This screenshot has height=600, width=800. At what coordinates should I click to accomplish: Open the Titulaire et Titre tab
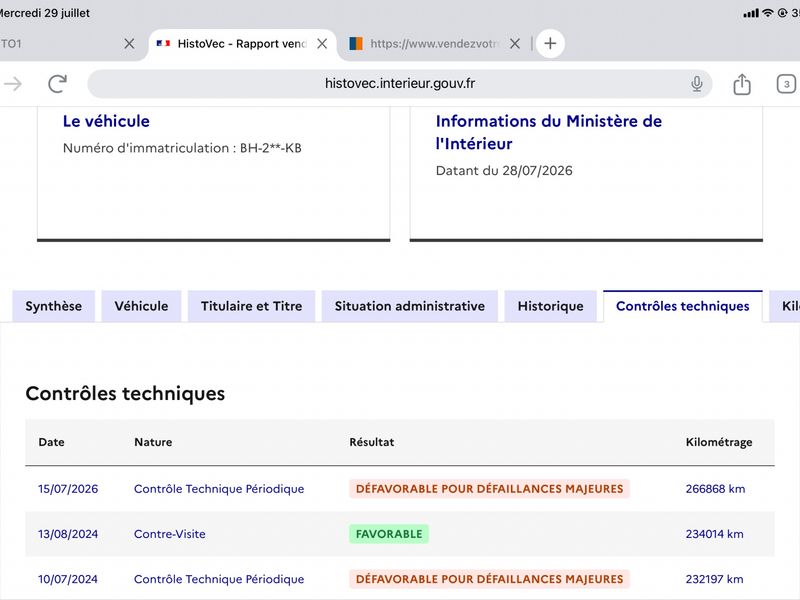(251, 306)
